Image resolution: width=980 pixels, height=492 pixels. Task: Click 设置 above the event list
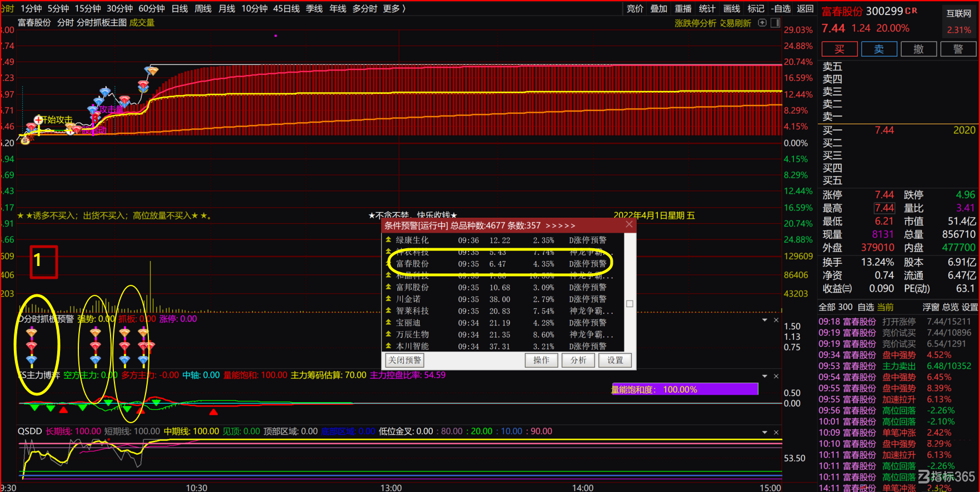tap(970, 307)
